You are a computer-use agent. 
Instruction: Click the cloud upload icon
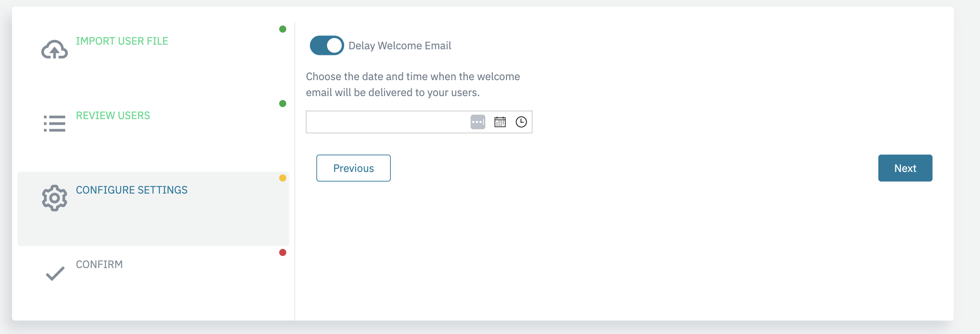[55, 50]
